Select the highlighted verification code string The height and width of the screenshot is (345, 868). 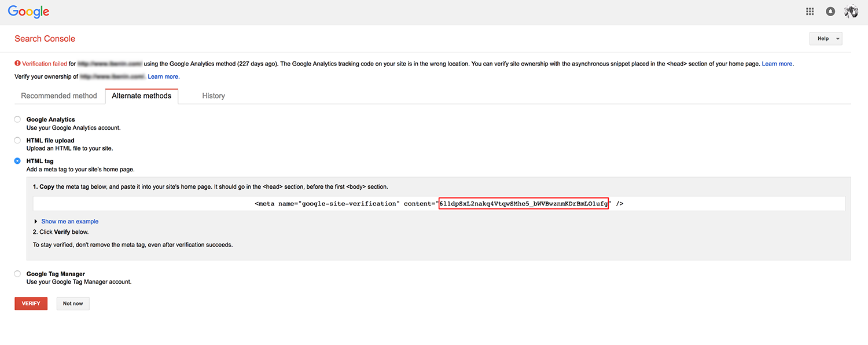click(524, 203)
